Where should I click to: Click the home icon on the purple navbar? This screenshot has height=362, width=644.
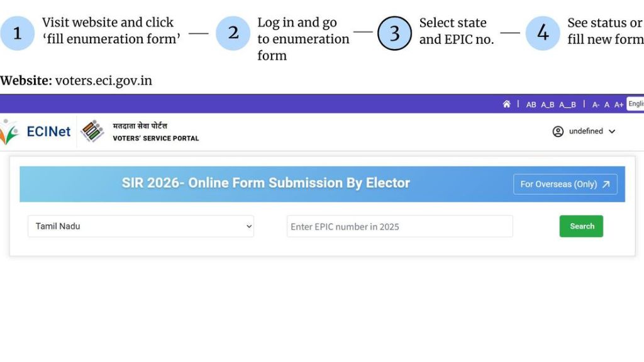tap(507, 104)
